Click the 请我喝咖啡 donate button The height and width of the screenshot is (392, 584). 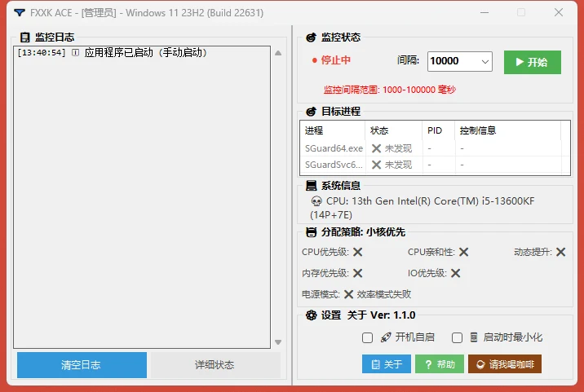(x=505, y=363)
